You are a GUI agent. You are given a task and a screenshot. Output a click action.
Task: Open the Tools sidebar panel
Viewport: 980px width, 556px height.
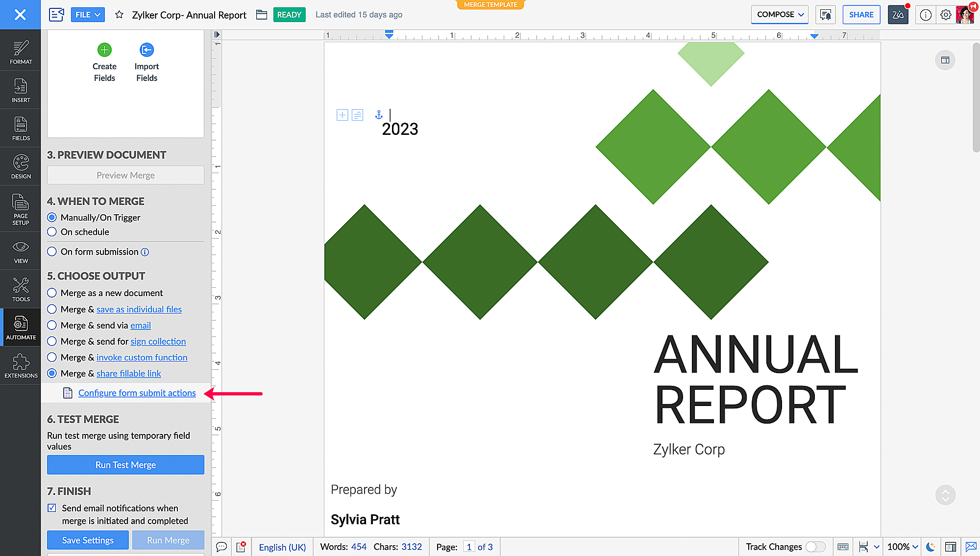pos(21,289)
